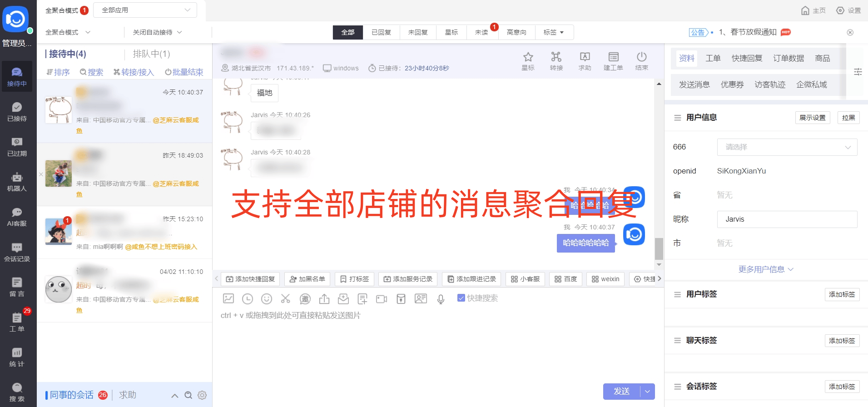Click the 发送 send button
Image resolution: width=868 pixels, height=407 pixels.
pyautogui.click(x=621, y=391)
